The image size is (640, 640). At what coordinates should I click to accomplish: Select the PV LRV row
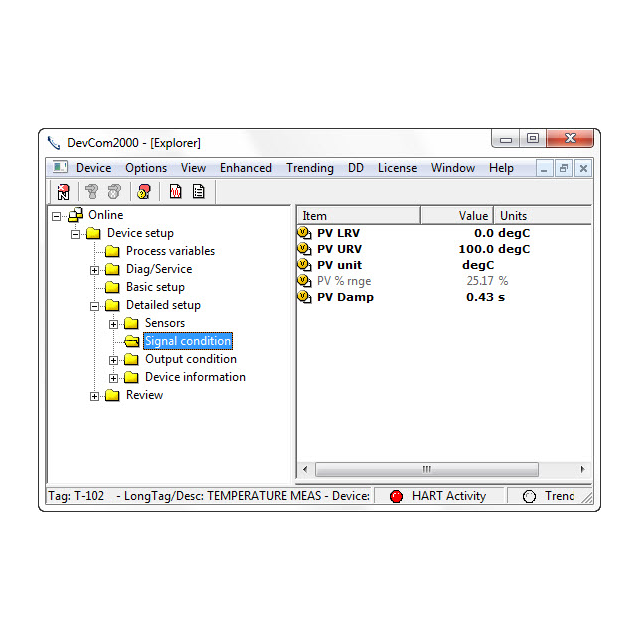(414, 233)
